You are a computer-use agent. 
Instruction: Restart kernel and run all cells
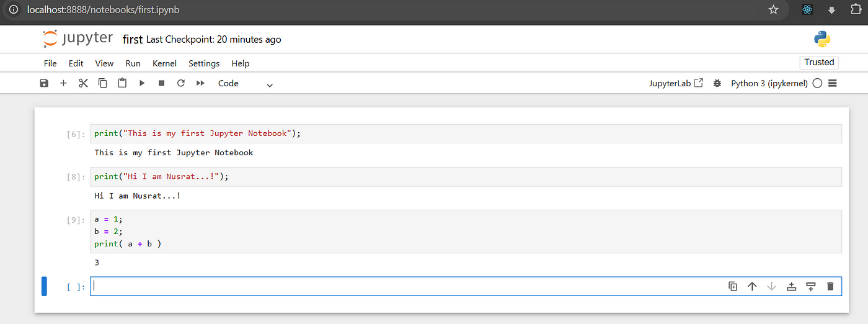(200, 83)
